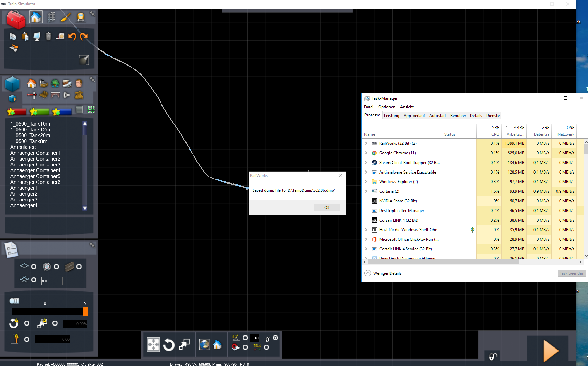Switch to the Autostart tab

(x=437, y=116)
